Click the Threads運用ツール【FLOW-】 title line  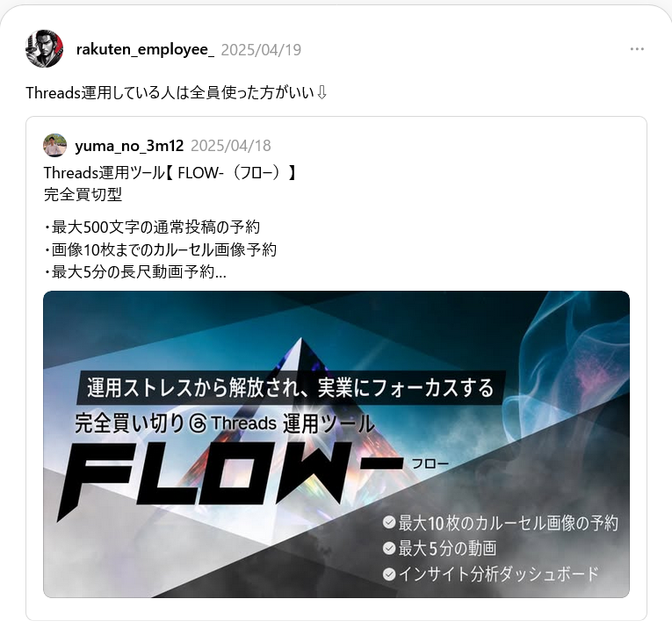pyautogui.click(x=170, y=173)
